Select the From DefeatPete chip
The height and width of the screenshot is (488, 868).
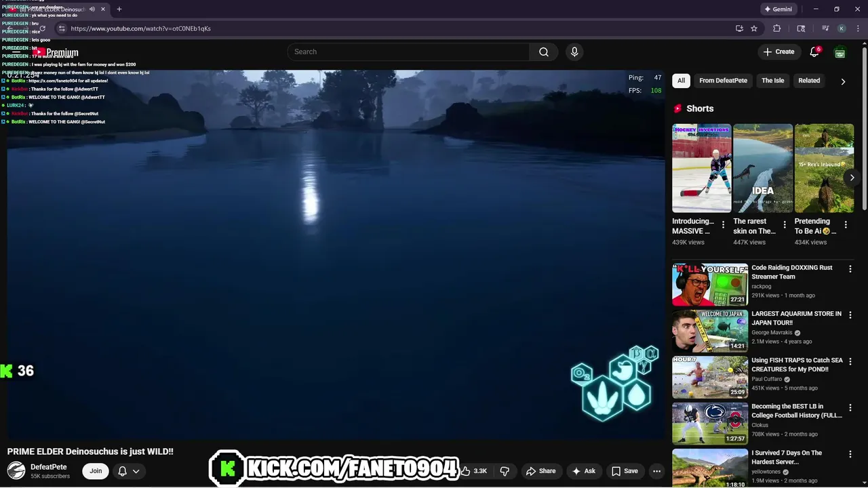pos(723,81)
